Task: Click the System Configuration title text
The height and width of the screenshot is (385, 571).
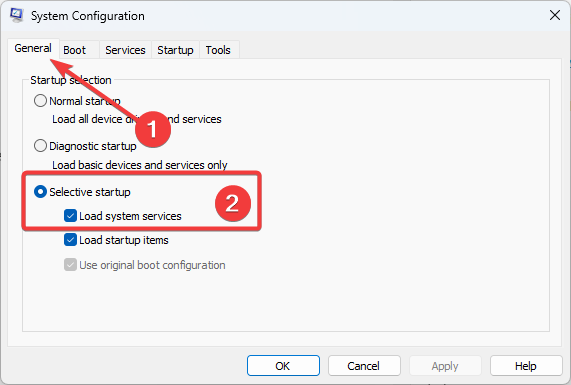Action: (88, 16)
